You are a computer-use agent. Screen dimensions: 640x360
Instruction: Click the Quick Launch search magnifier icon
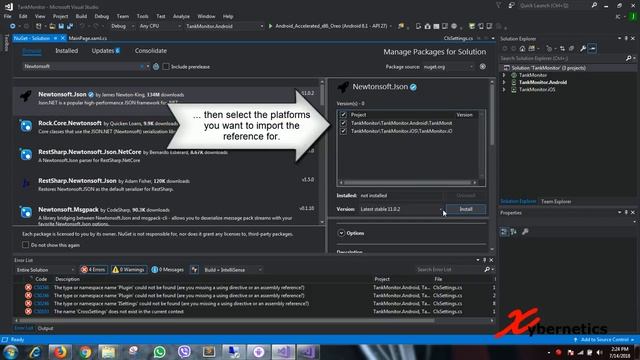point(594,5)
